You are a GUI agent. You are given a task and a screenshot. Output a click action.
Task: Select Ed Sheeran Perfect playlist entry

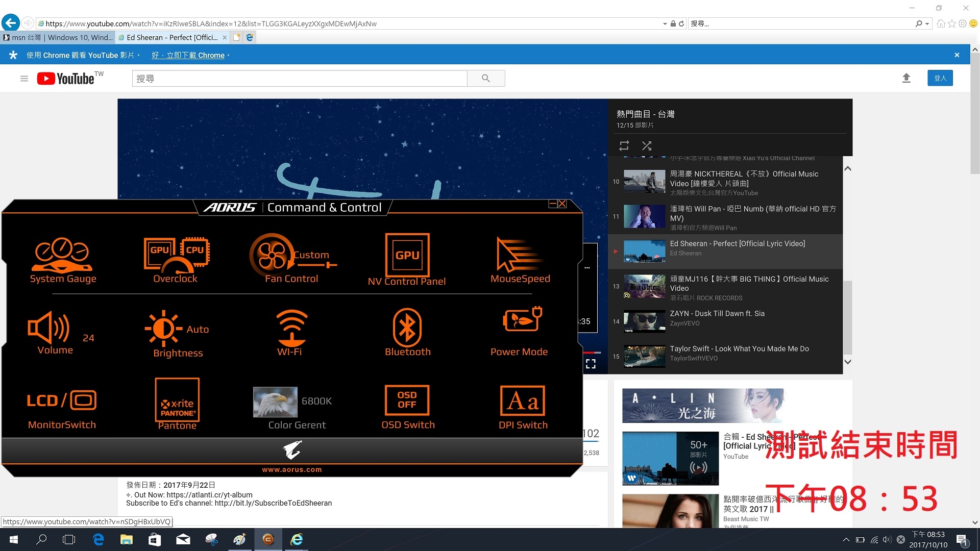pyautogui.click(x=725, y=252)
